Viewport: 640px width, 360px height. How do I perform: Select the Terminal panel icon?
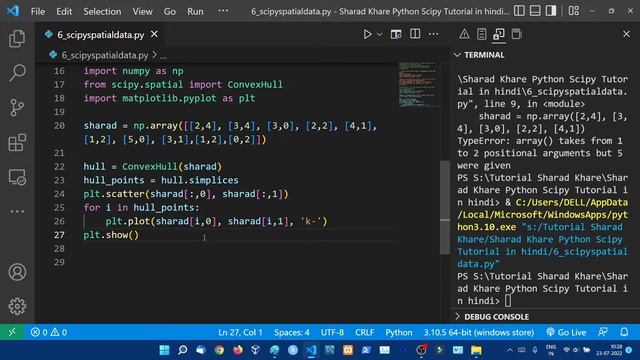coord(499,34)
